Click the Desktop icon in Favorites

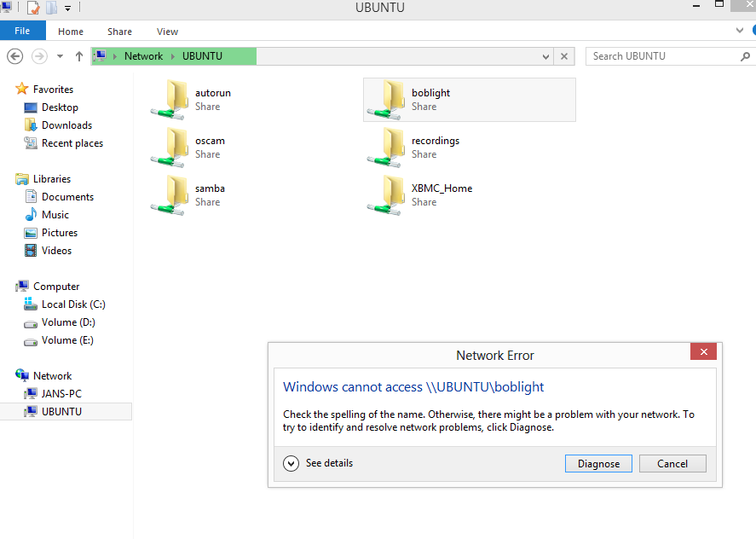tap(31, 107)
